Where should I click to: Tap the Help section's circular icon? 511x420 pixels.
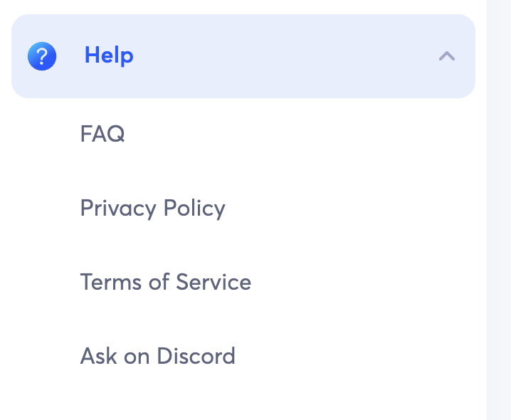click(x=42, y=56)
